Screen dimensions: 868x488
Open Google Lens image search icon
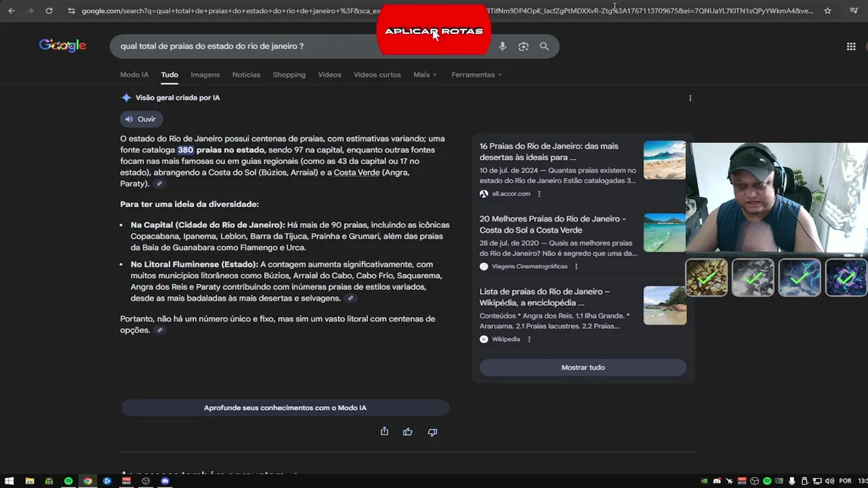[x=524, y=46]
